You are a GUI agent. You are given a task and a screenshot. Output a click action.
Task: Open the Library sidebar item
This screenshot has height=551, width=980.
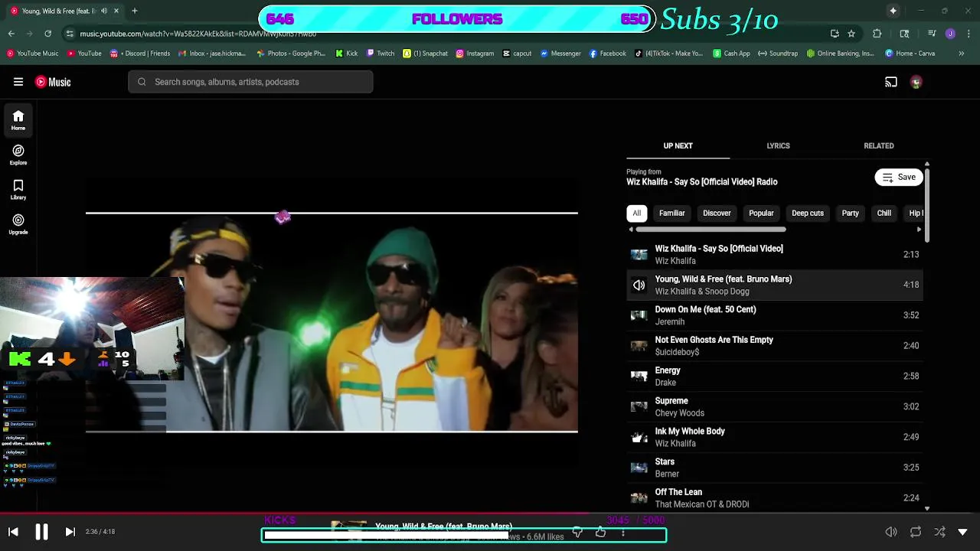18,190
